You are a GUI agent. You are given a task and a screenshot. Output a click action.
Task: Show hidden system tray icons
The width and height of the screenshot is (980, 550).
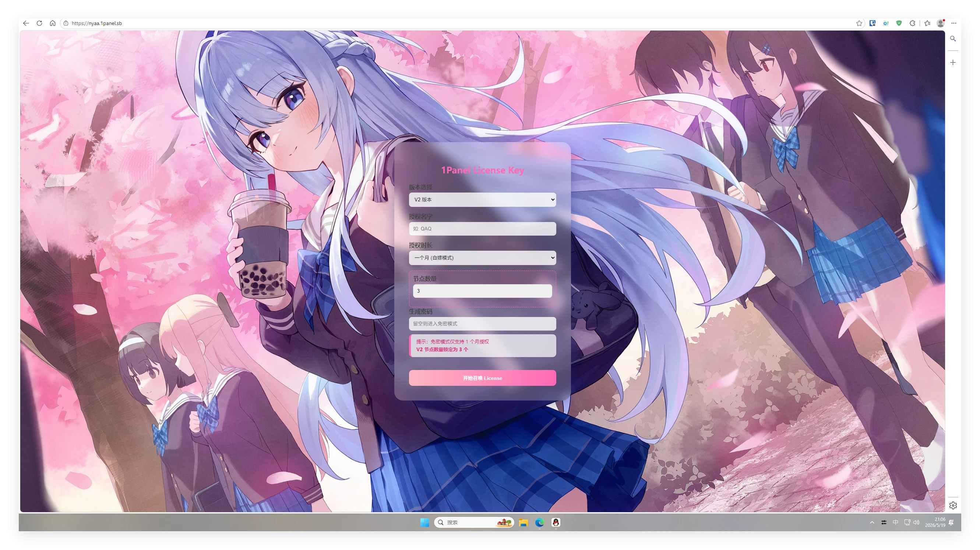872,522
